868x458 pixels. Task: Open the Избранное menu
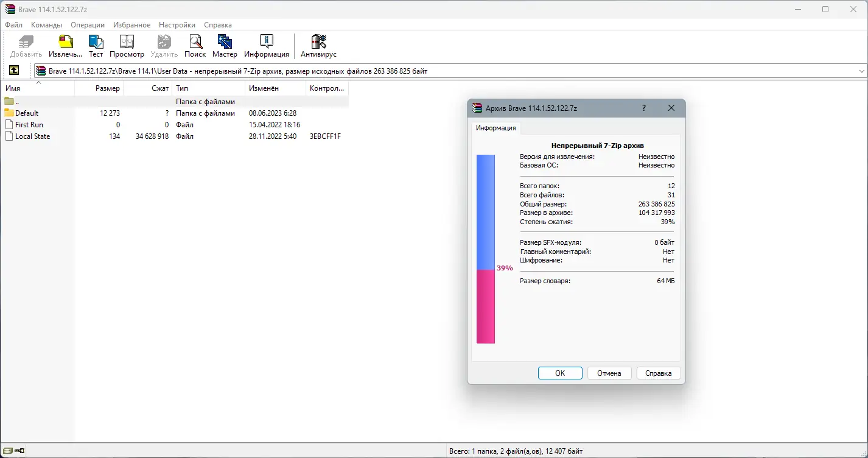132,25
